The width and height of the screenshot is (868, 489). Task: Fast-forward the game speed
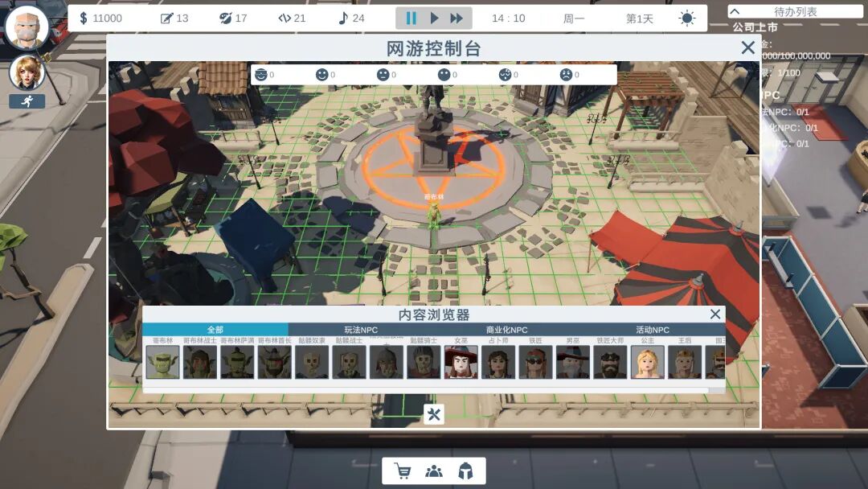pyautogui.click(x=456, y=18)
